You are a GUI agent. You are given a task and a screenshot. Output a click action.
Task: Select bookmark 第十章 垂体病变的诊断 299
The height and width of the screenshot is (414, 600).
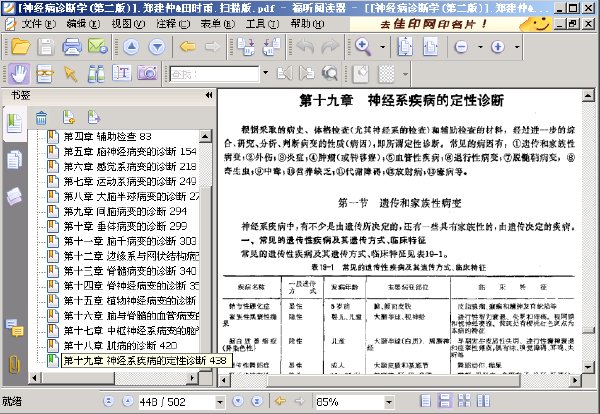coord(125,226)
